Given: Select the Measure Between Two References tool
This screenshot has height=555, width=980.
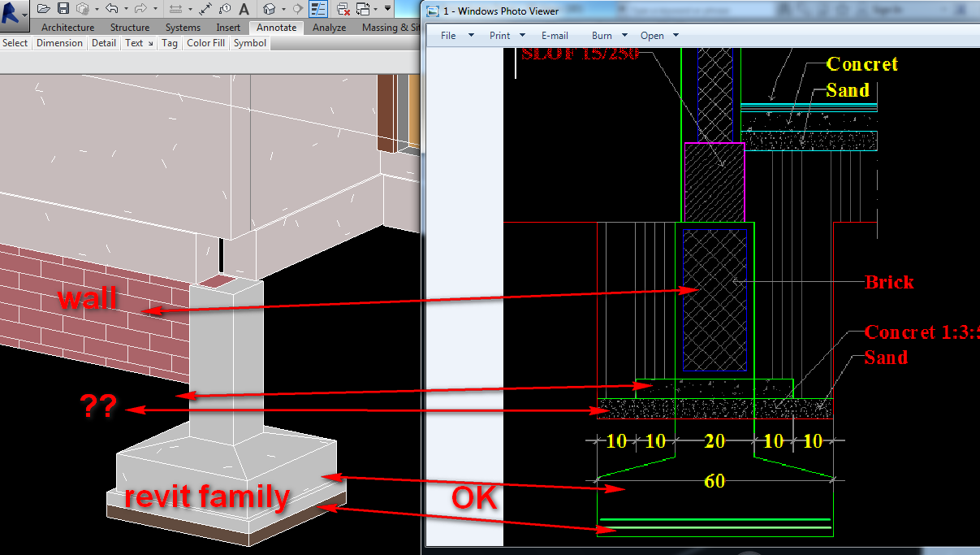Looking at the screenshot, I should tap(175, 8).
